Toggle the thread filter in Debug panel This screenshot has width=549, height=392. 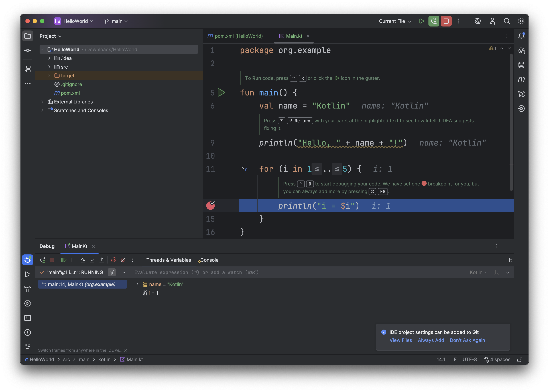click(112, 272)
